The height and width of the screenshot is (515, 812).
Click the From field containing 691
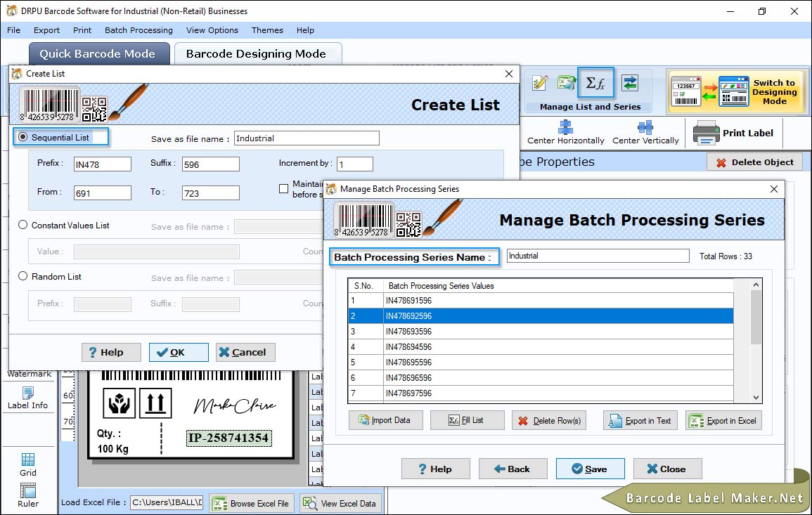coord(103,193)
